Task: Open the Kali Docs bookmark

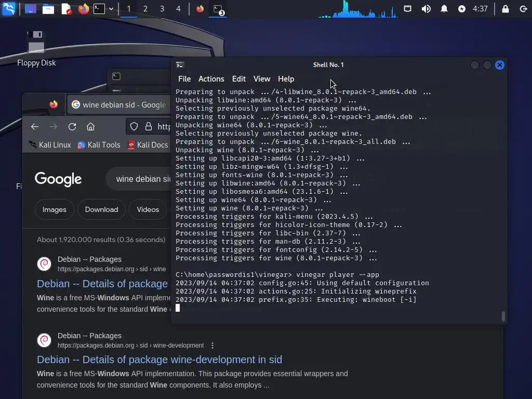Action: pos(148,145)
